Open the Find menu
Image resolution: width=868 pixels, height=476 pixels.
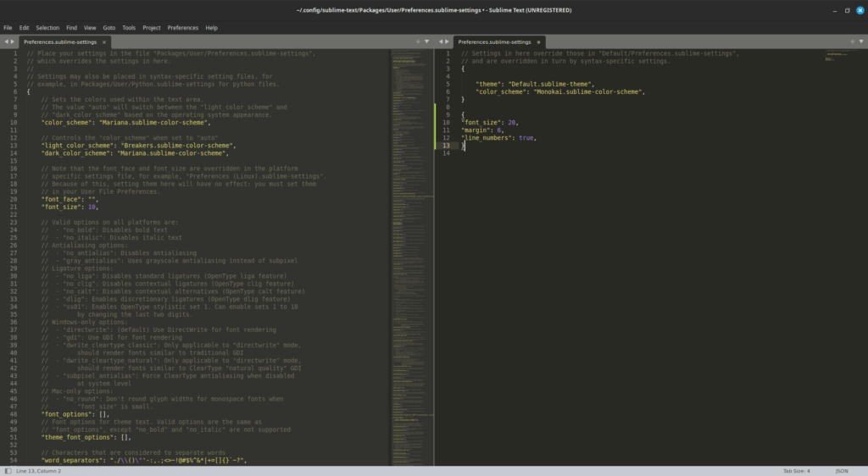pyautogui.click(x=71, y=28)
